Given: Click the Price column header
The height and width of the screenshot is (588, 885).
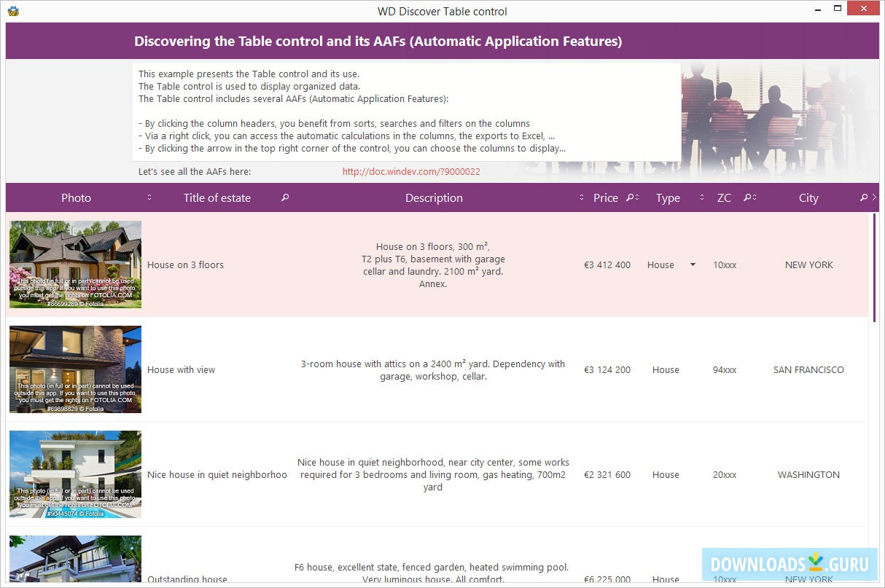Looking at the screenshot, I should click(606, 197).
